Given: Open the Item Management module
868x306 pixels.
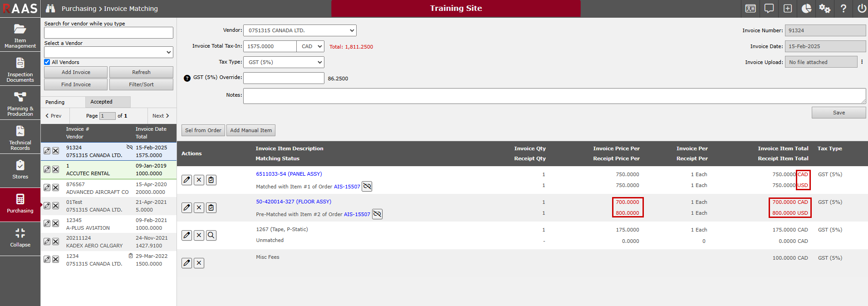Looking at the screenshot, I should (x=20, y=35).
